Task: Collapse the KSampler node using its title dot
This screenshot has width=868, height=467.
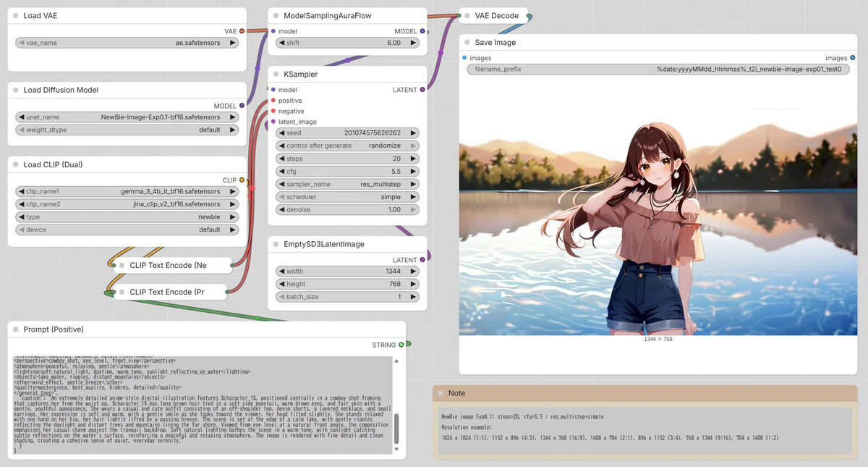Action: [276, 74]
